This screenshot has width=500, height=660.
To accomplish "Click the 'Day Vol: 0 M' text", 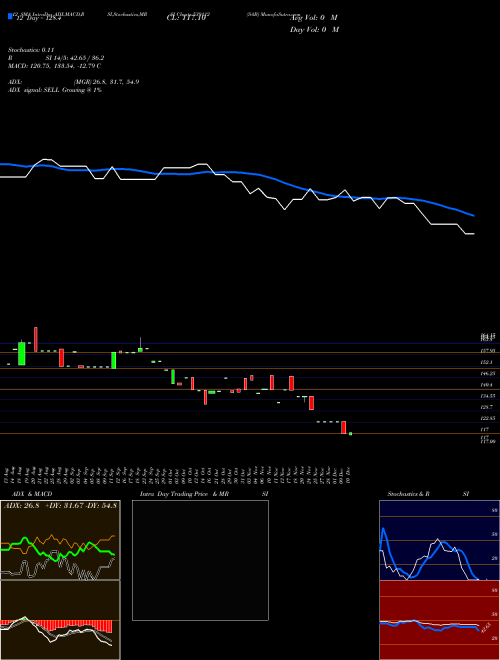I will click(x=314, y=29).
